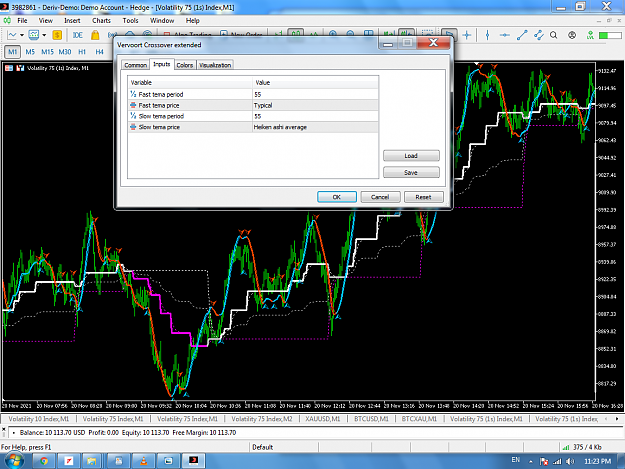Open VLC media player from taskbar
This screenshot has height=469, width=625.
pyautogui.click(x=144, y=461)
